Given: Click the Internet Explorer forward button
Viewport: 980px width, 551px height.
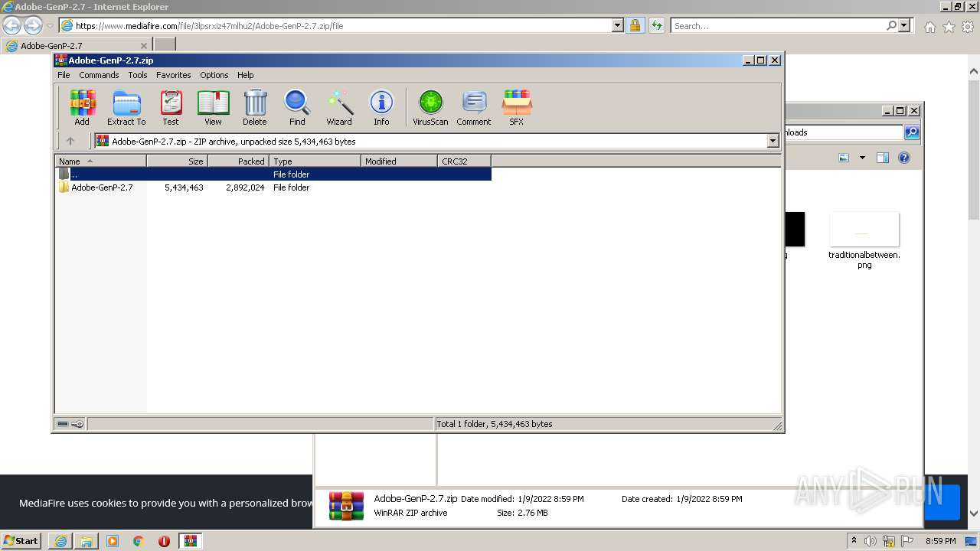Looking at the screenshot, I should click(33, 25).
